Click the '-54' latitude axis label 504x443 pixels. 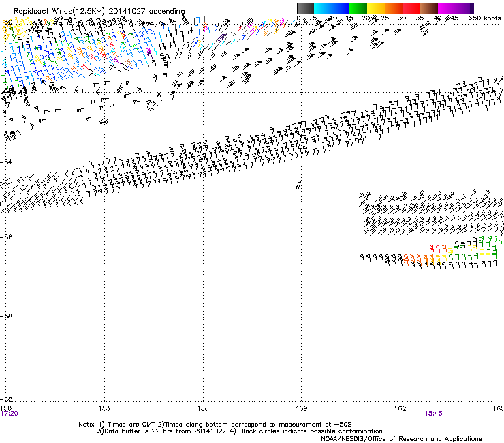click(6, 162)
